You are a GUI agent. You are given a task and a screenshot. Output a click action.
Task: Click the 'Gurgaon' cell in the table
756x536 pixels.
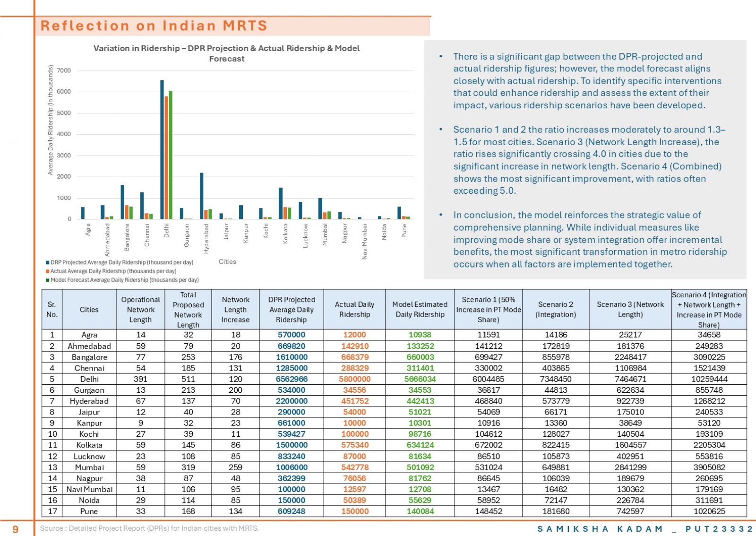[x=89, y=390]
